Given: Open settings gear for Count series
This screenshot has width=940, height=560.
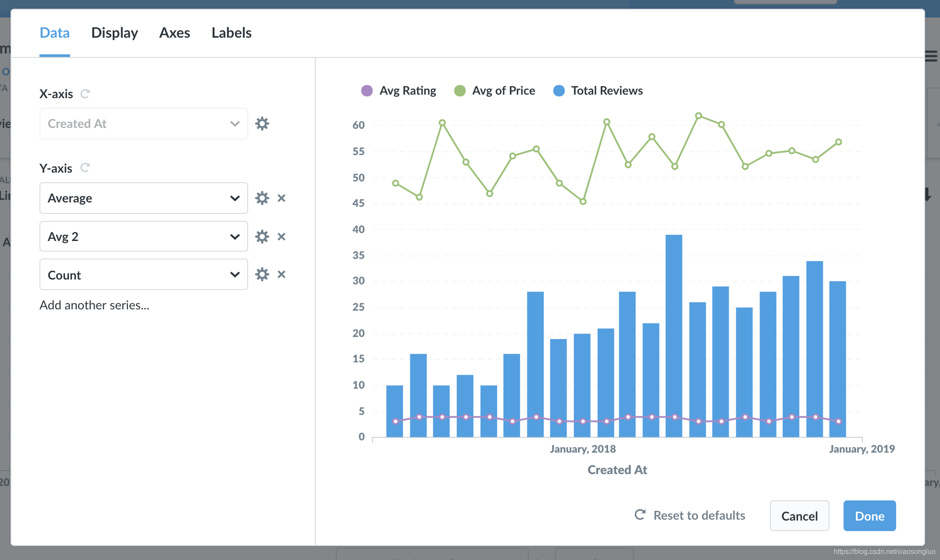Looking at the screenshot, I should pyautogui.click(x=262, y=274).
